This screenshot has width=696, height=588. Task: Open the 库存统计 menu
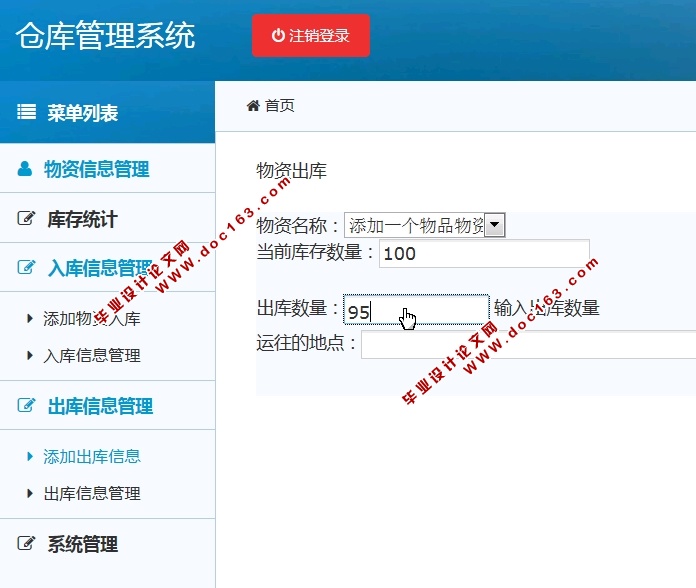82,219
